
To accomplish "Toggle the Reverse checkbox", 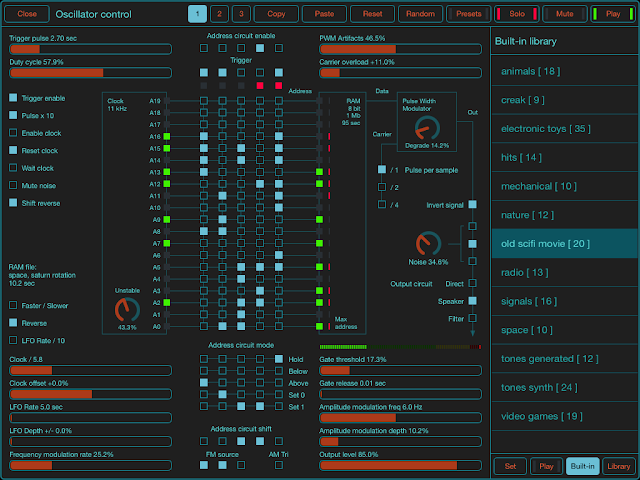I will [x=13, y=322].
